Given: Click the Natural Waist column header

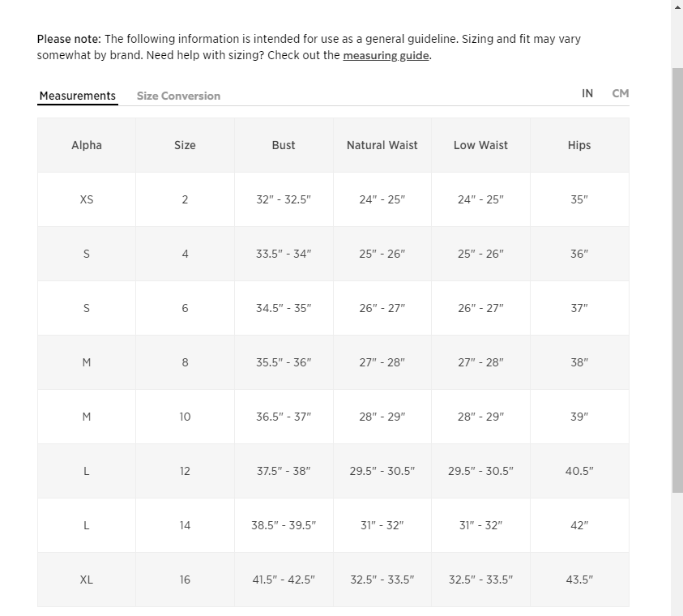Looking at the screenshot, I should [382, 145].
